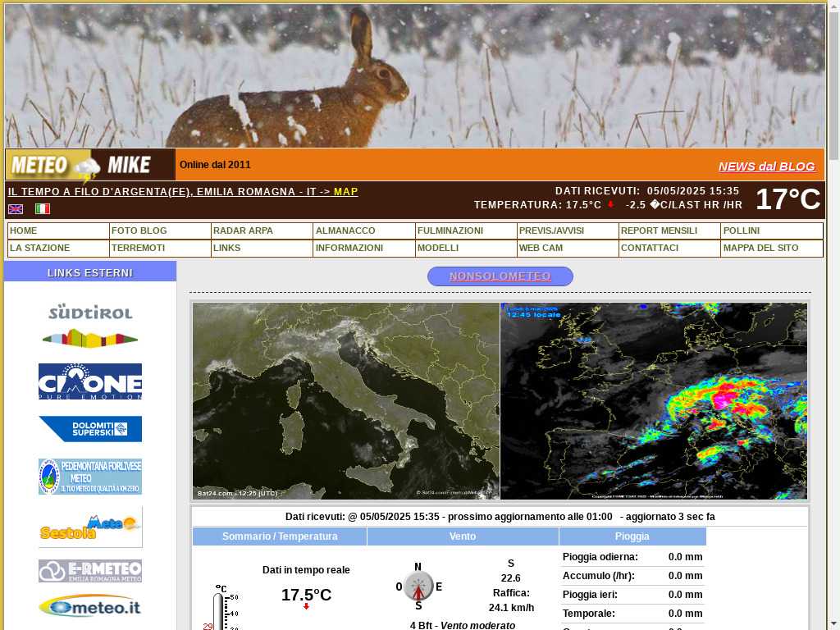Open the LA STAZIONE menu item

coord(58,248)
